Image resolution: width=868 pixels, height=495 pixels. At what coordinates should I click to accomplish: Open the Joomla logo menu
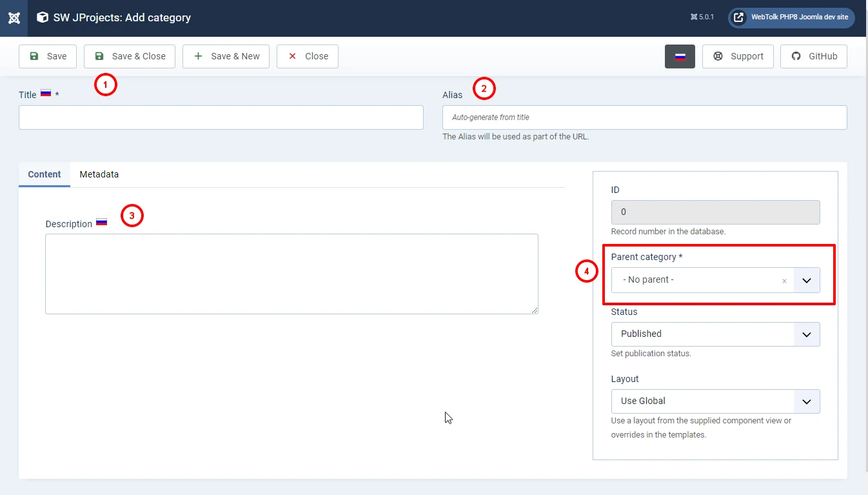[14, 17]
